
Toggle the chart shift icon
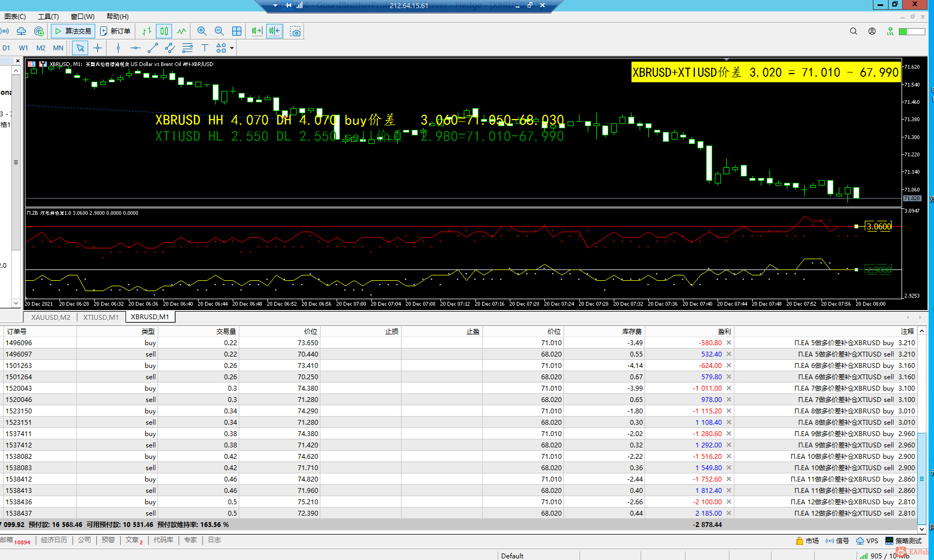(x=274, y=31)
